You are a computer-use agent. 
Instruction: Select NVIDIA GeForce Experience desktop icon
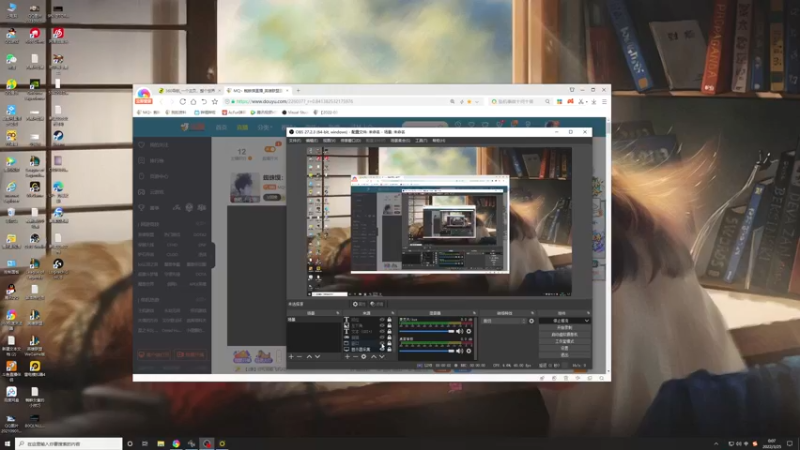[35, 86]
